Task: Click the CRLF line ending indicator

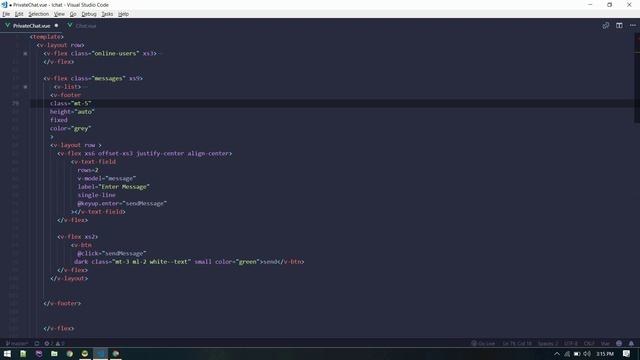Action: [589, 344]
